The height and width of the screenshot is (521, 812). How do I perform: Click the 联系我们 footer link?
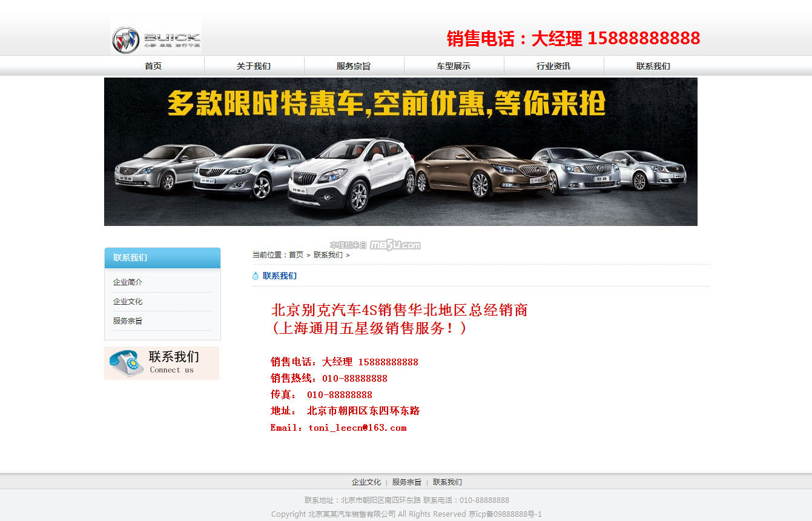[447, 482]
